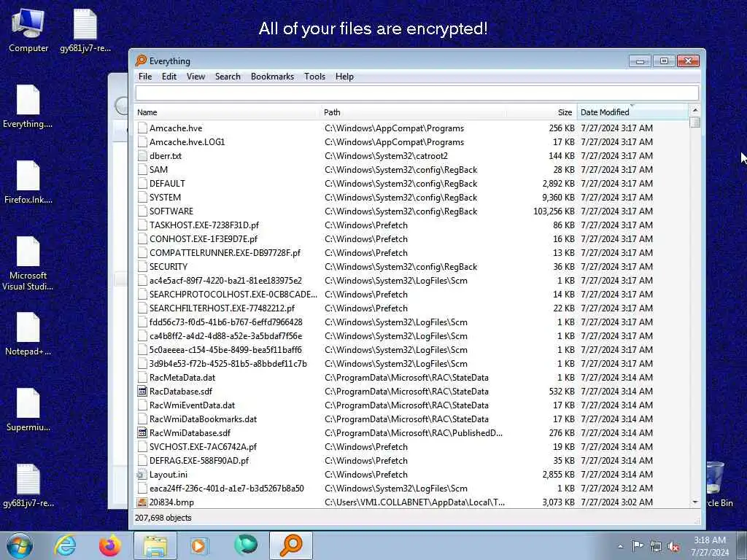The image size is (747, 560).
Task: Open Windows Explorer from the taskbar
Action: coord(155,545)
